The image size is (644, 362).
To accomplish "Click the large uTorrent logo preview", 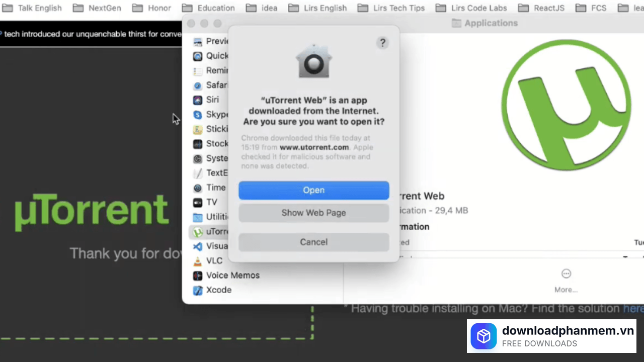I will [566, 104].
